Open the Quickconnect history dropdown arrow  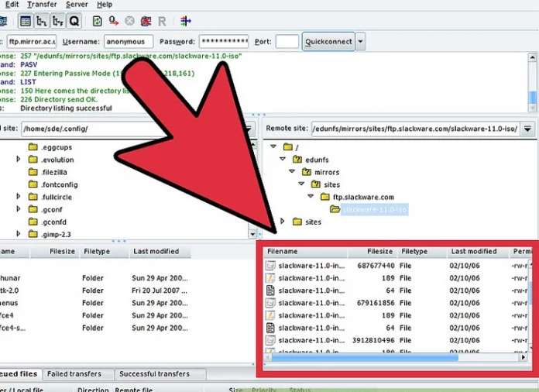(361, 42)
